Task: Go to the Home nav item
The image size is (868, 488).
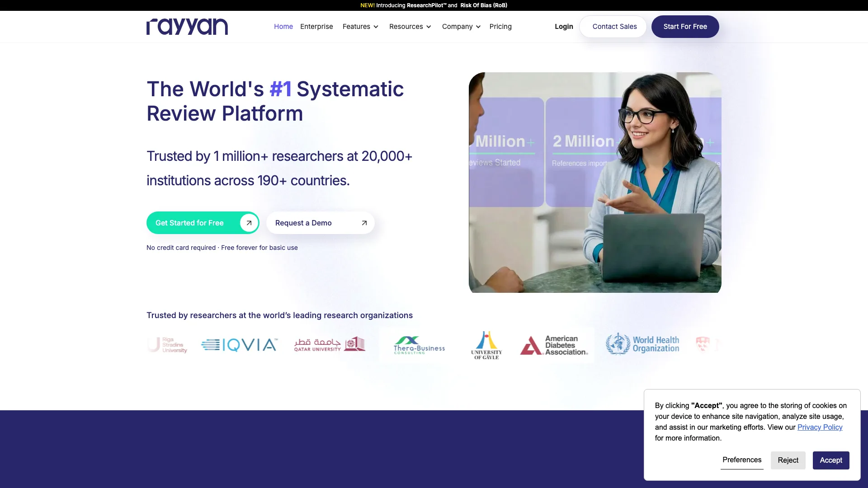Action: point(283,27)
